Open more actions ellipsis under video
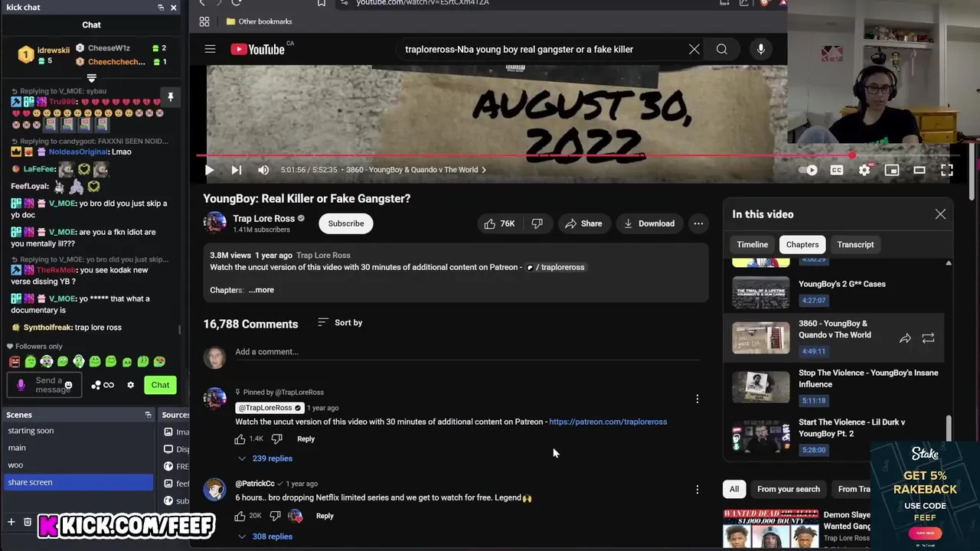The image size is (980, 551). 698,223
